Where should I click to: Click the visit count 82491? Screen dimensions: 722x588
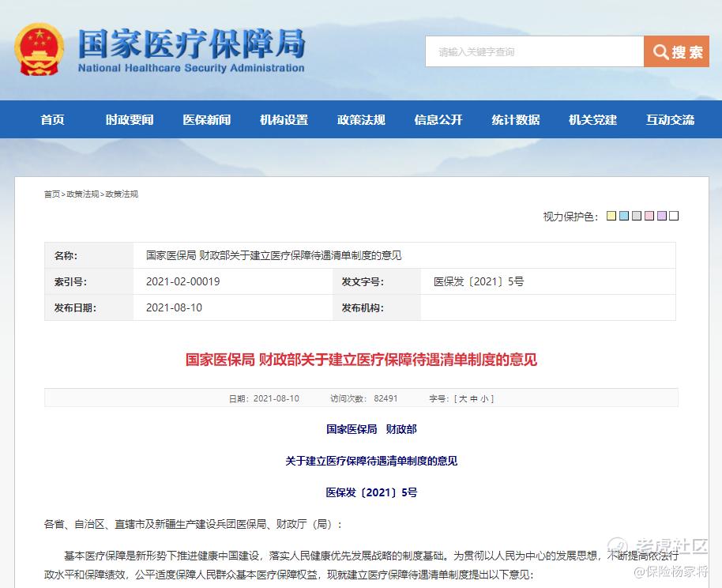pos(385,398)
